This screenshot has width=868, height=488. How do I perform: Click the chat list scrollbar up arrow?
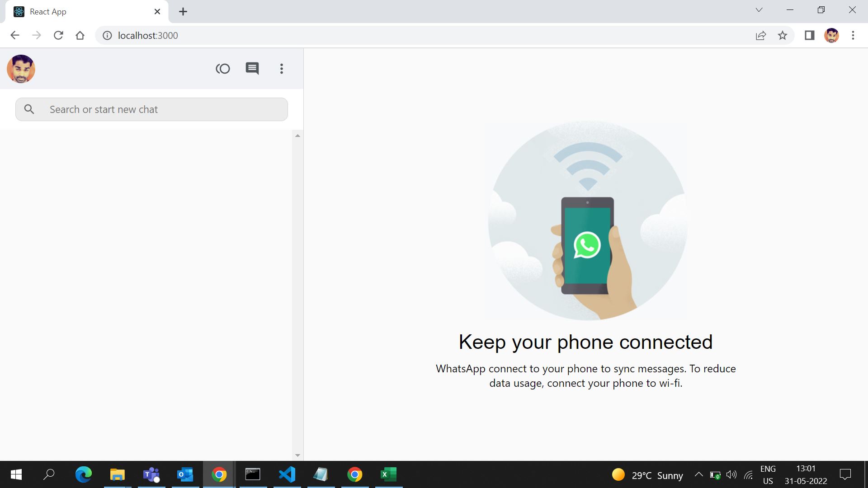point(297,136)
